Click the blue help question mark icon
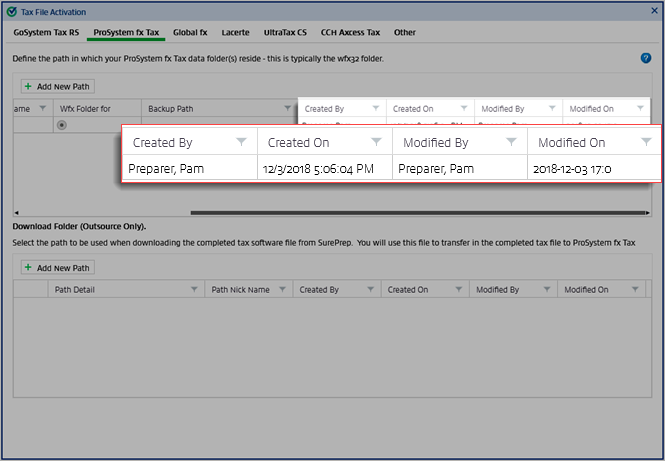The image size is (665, 461). 646,59
